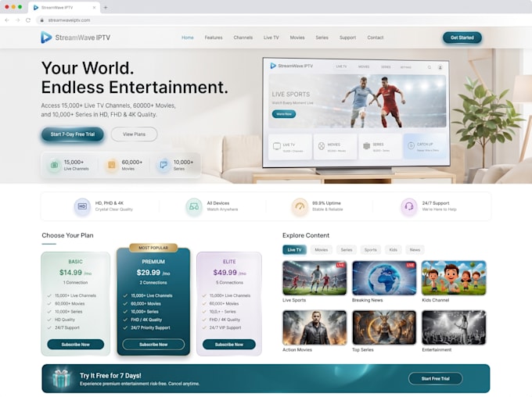Go to Movies in top navigation
The width and height of the screenshot is (532, 397).
297,38
